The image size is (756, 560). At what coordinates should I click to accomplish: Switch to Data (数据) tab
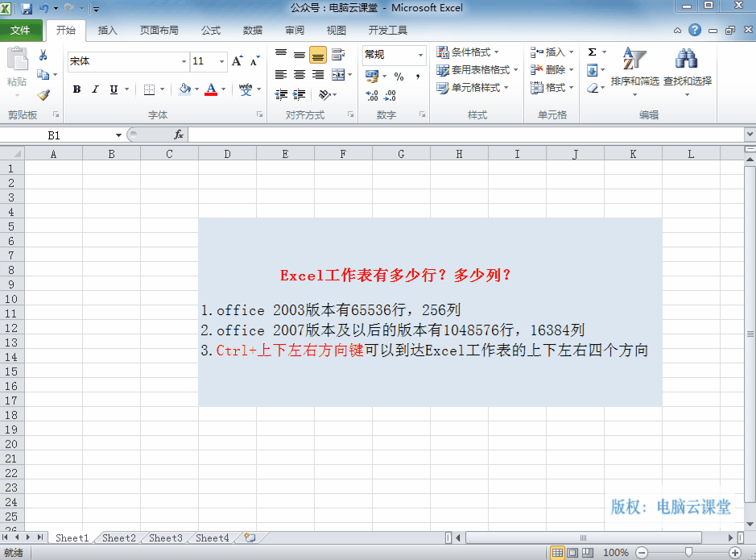click(x=253, y=31)
